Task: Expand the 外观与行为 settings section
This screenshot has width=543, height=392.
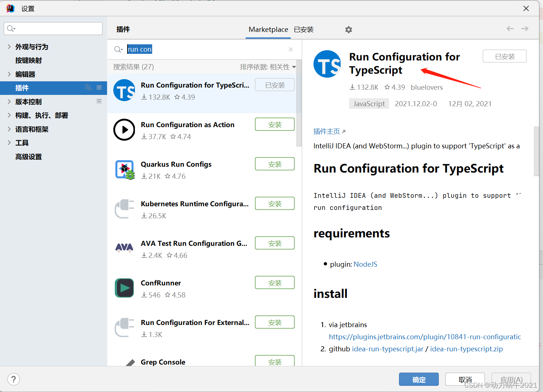Action: [x=9, y=47]
